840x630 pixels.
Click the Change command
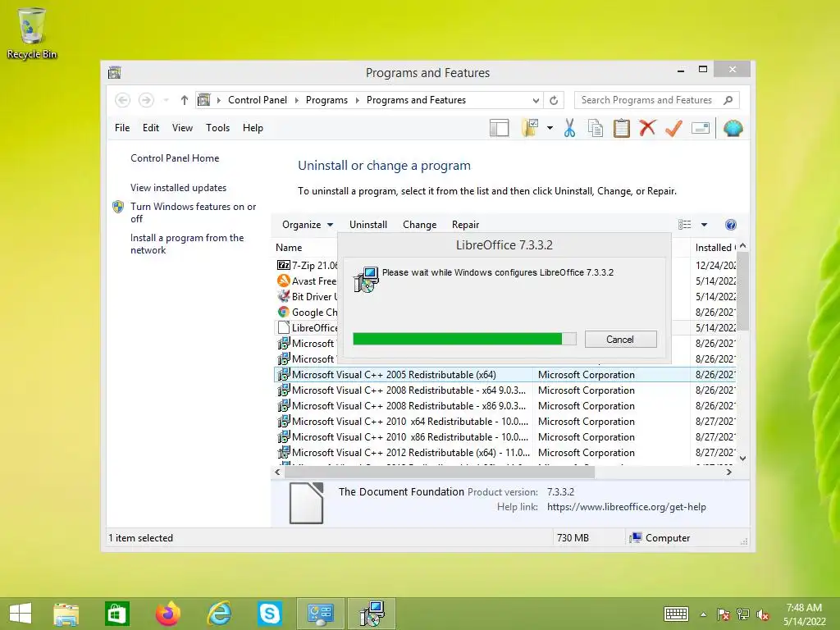point(419,225)
